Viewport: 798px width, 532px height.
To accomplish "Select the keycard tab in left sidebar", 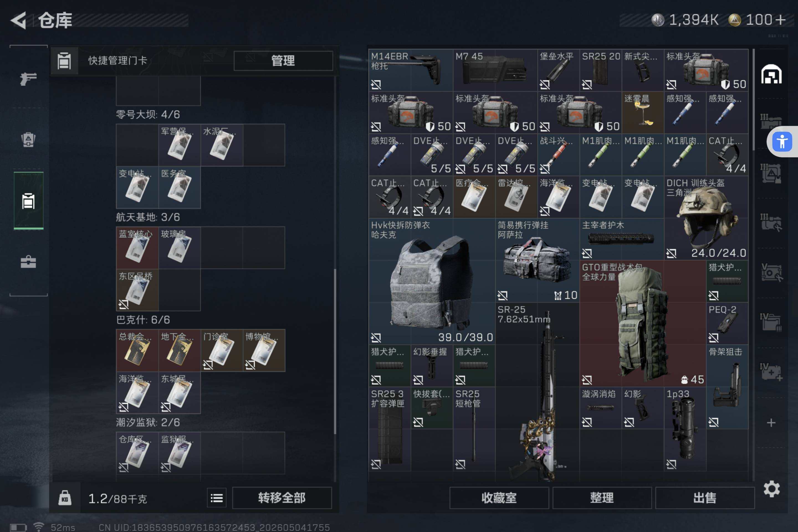I will click(x=28, y=201).
